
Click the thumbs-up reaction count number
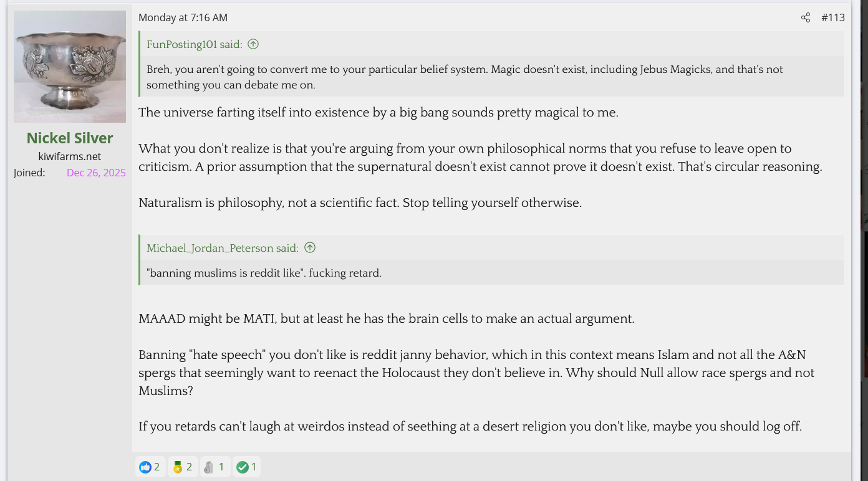[157, 467]
